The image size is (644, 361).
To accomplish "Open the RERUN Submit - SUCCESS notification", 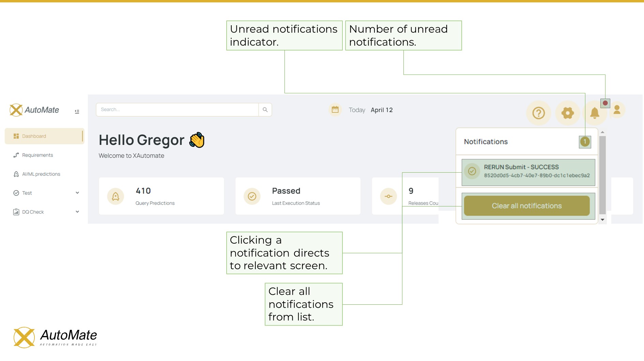I will pyautogui.click(x=528, y=172).
